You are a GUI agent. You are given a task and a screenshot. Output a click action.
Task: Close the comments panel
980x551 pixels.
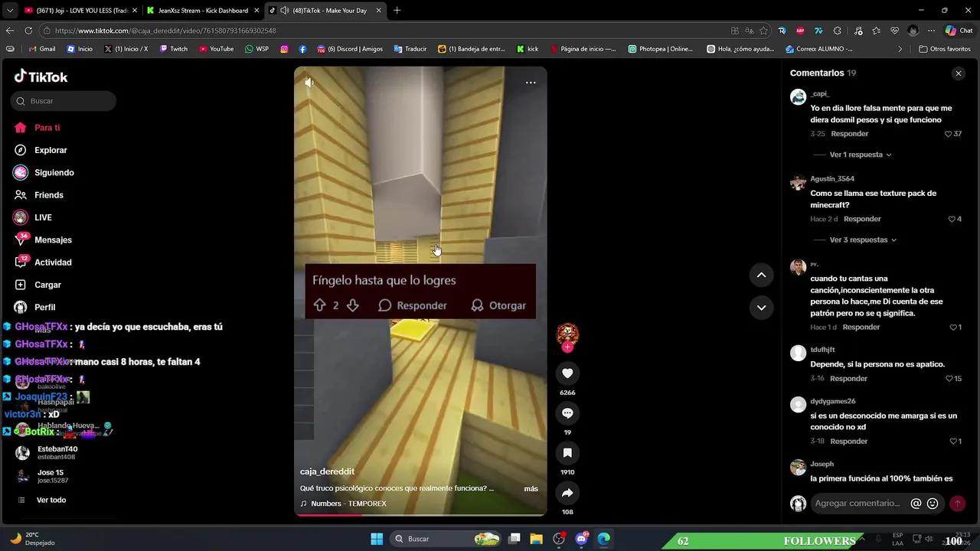pyautogui.click(x=959, y=73)
